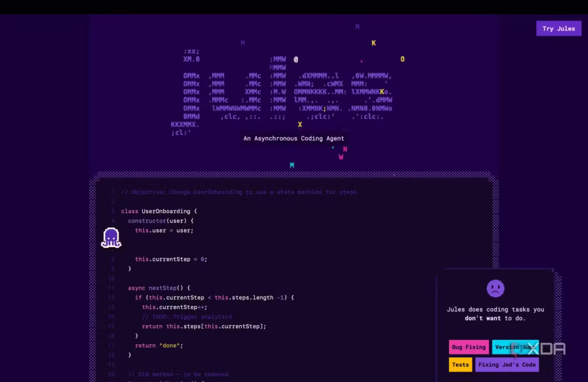Click the purple octopus Jules mascot icon
Screen dimensions: 588x382
point(111,237)
